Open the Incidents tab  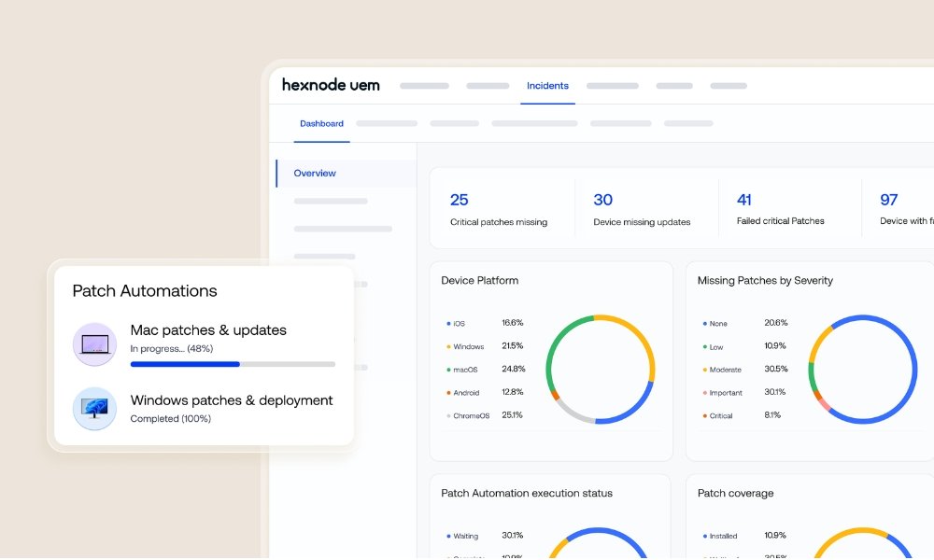(547, 86)
